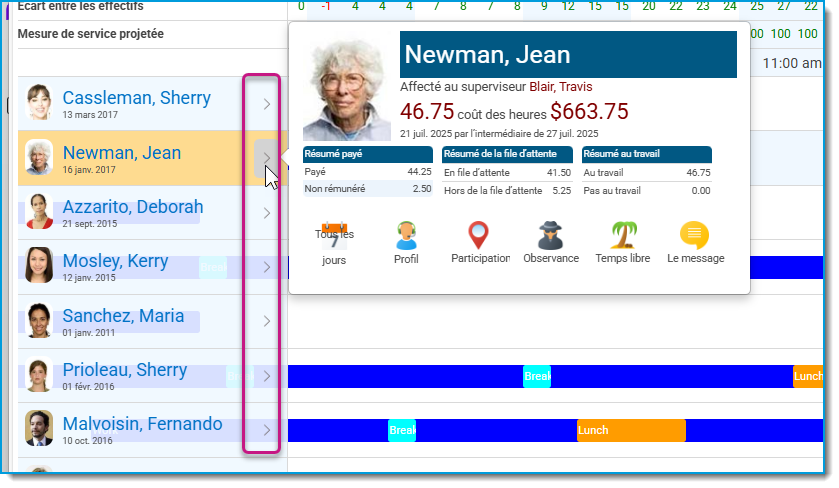Expand the Sanchez, Maria row chevron
Image resolution: width=839 pixels, height=488 pixels.
(266, 321)
